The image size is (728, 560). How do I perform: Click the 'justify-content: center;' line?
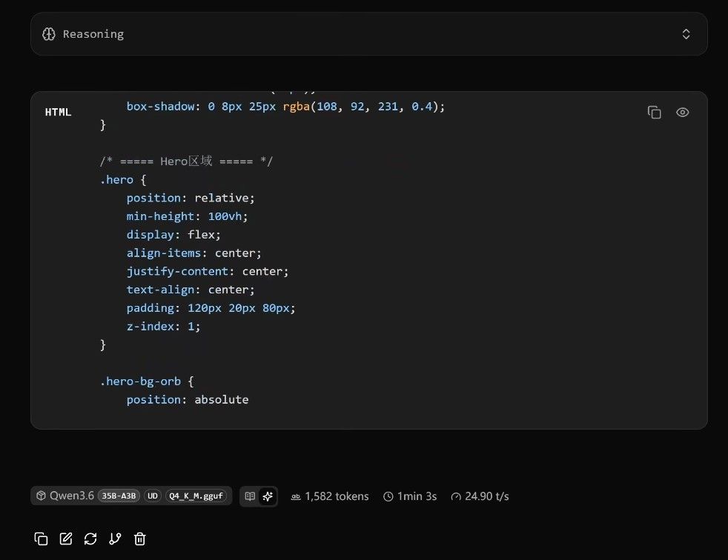tap(208, 271)
